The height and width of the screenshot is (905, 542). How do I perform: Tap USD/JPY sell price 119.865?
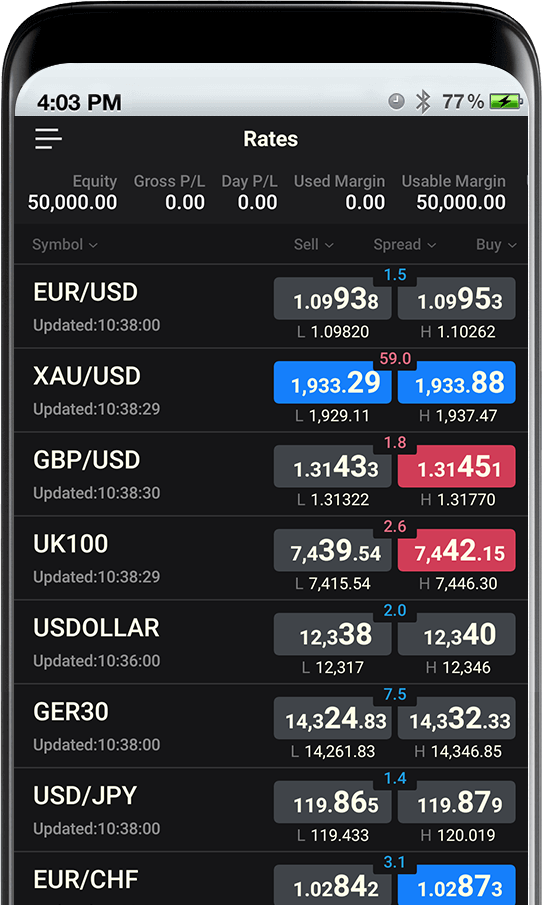(332, 802)
